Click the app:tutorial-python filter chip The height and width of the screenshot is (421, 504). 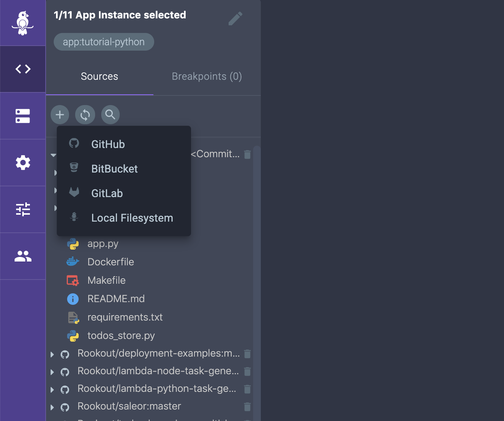pyautogui.click(x=104, y=42)
